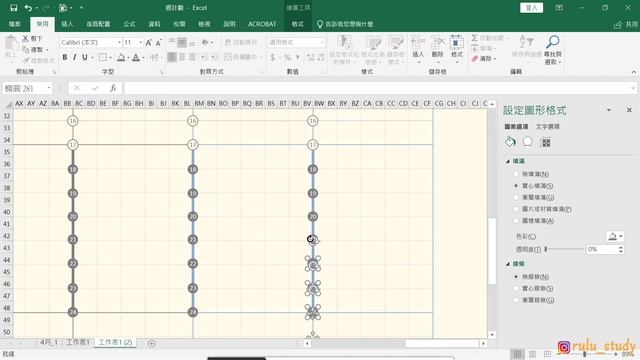Click the Fill Color bucket icon in ribbon

121,58
